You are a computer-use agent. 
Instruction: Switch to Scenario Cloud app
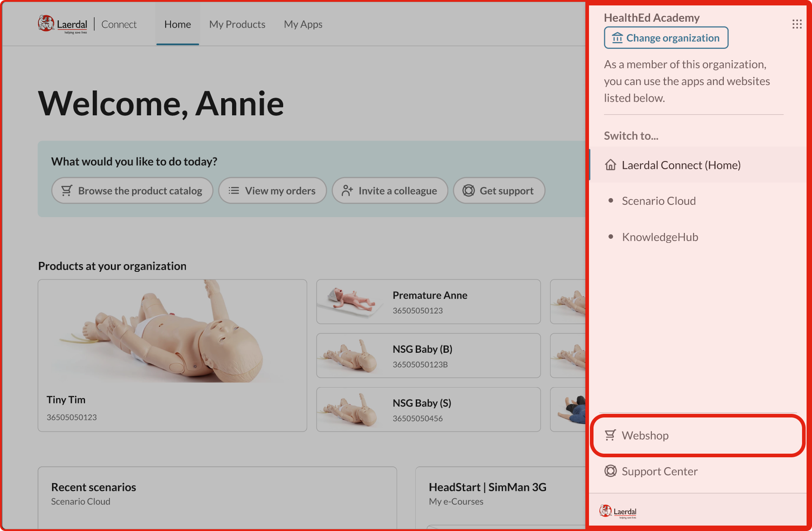[658, 201]
